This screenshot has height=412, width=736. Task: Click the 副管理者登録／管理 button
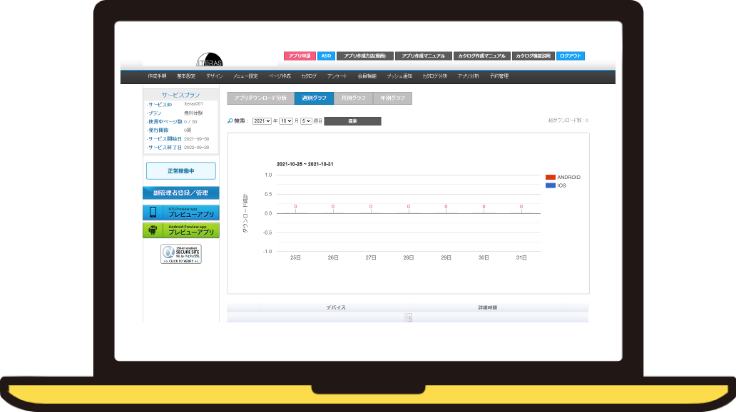181,192
